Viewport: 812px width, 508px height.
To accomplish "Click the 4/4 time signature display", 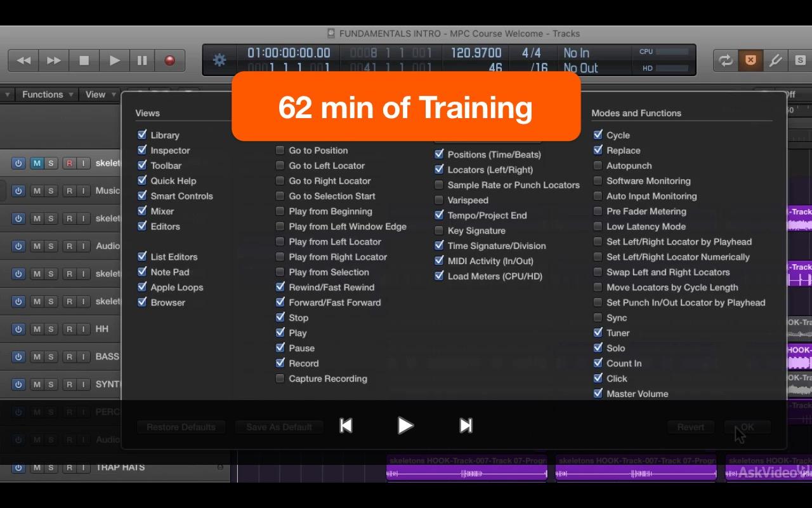I will [x=532, y=53].
